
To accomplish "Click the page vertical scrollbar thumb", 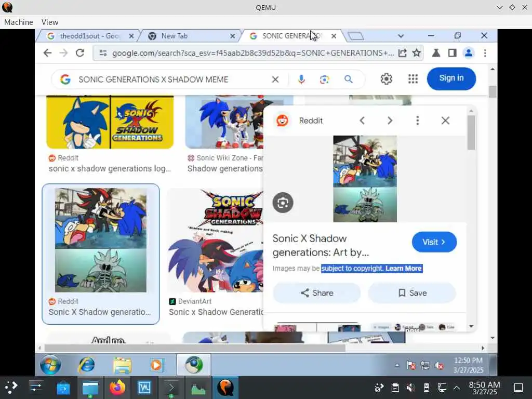I will pyautogui.click(x=493, y=91).
